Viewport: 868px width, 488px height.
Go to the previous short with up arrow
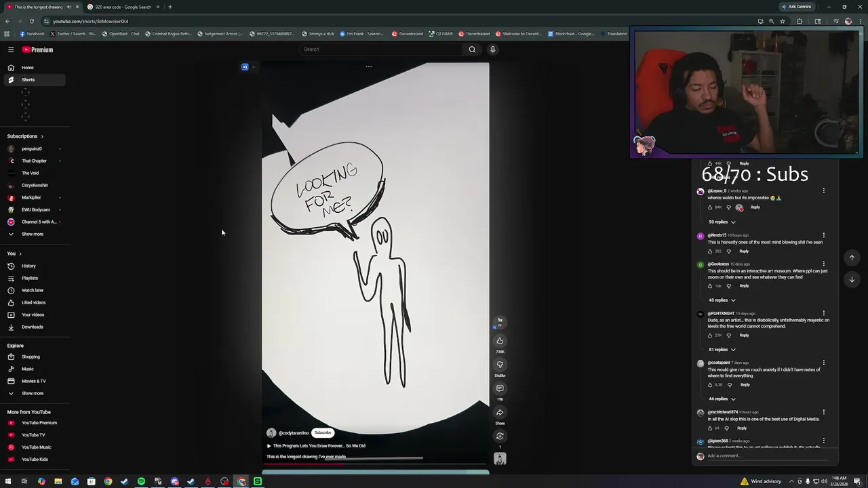852,258
